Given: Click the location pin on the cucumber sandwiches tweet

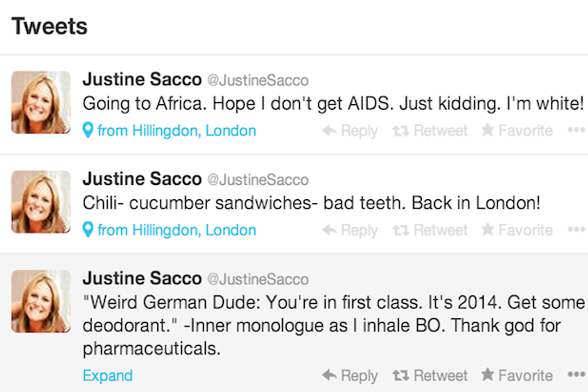Looking at the screenshot, I should (x=88, y=230).
